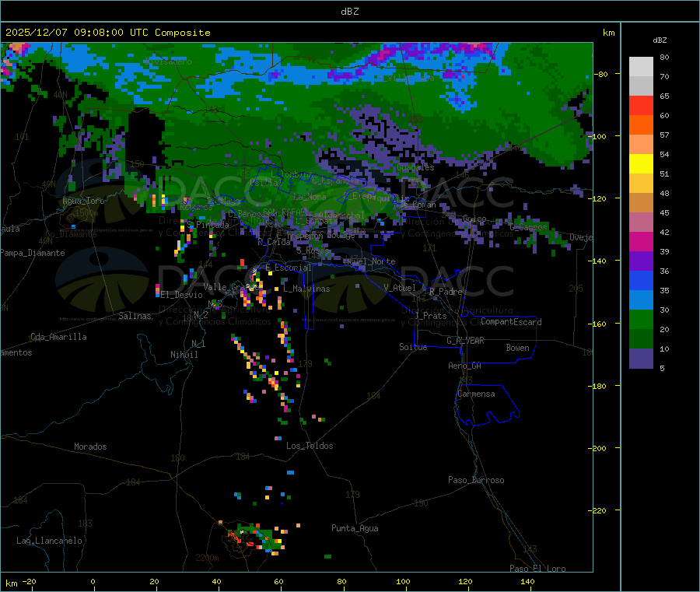
Task: Click the 'E_Escorial' map label
Action: (288, 268)
